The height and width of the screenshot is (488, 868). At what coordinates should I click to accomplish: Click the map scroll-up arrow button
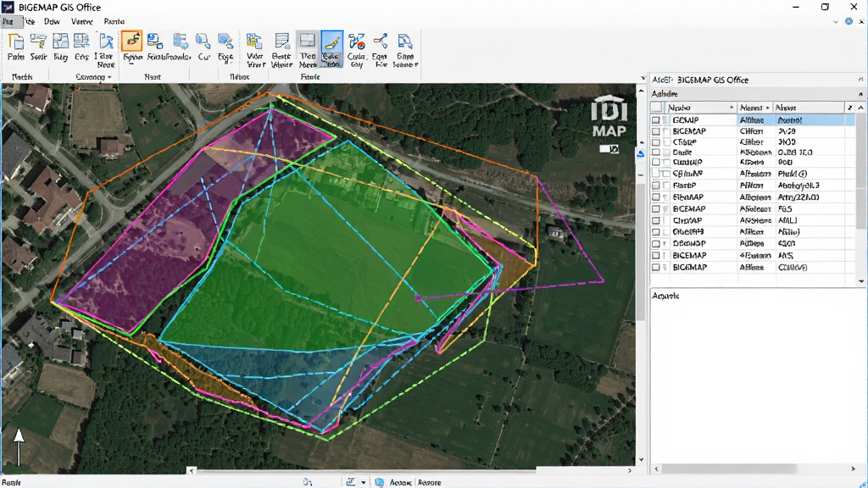641,91
